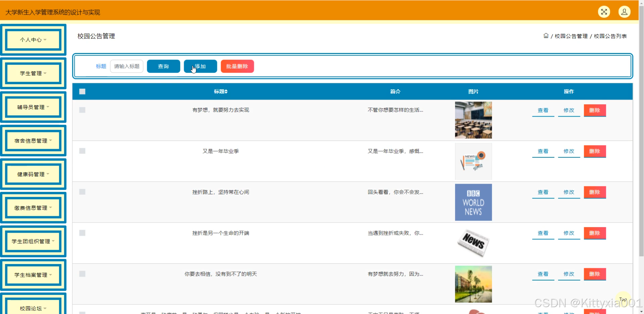
Task: Open the user profile icon
Action: pos(624,12)
